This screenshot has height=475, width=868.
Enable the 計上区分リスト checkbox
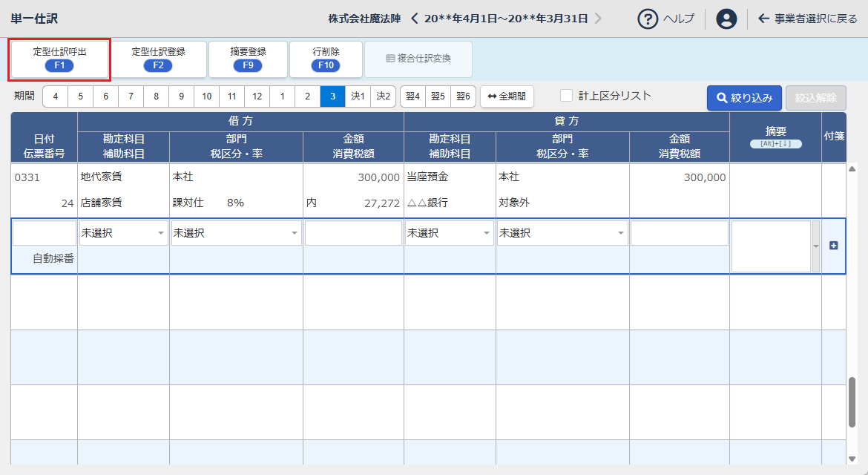click(567, 96)
